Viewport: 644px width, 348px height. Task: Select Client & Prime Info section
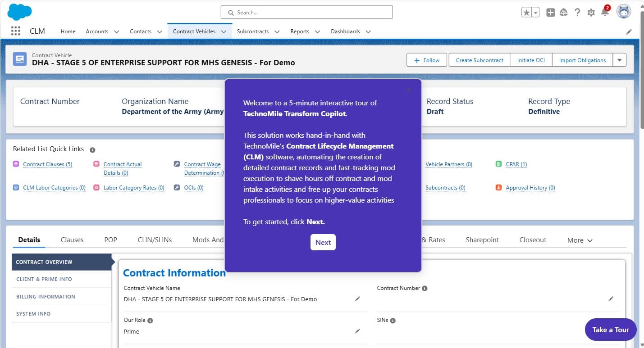pyautogui.click(x=44, y=279)
